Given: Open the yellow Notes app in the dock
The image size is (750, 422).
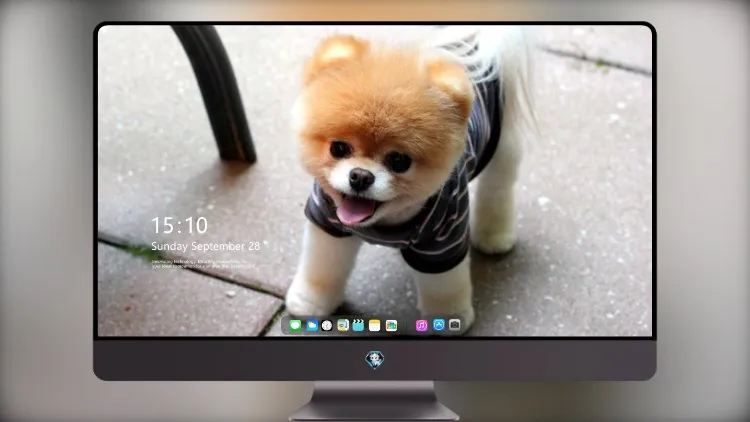Looking at the screenshot, I should (375, 325).
